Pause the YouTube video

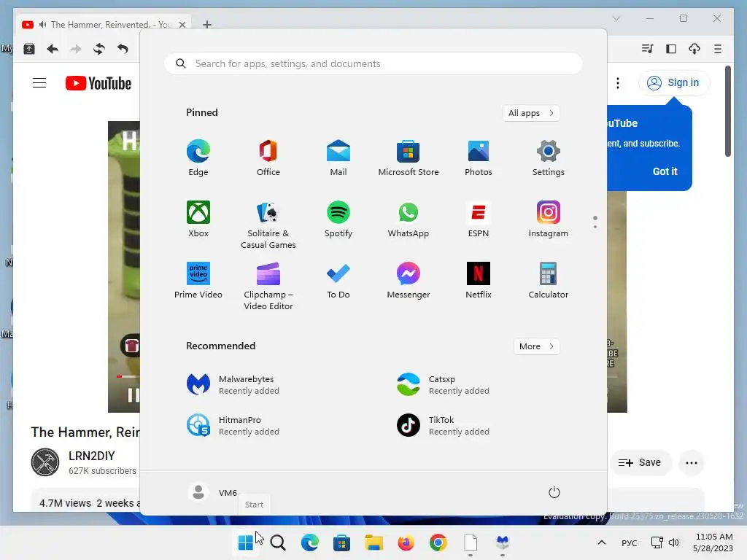tap(133, 394)
